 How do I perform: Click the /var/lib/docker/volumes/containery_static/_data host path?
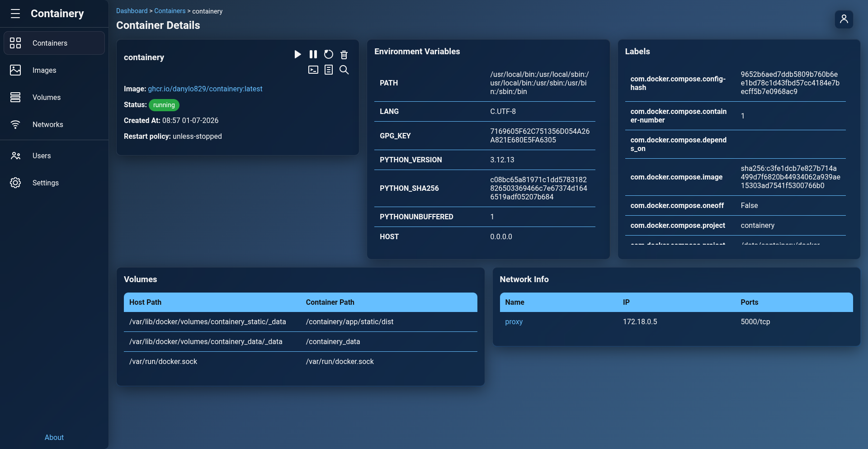[208, 321]
